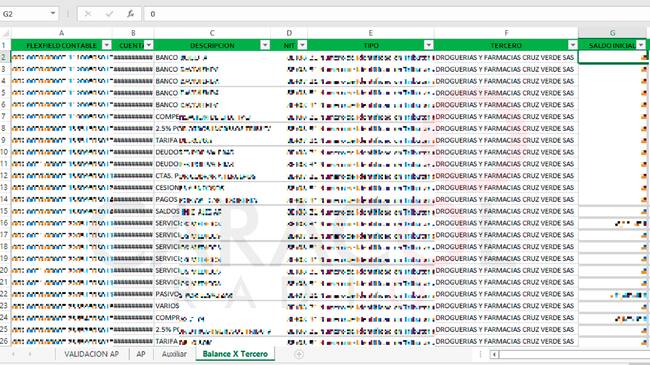This screenshot has width=650, height=365.
Task: Select the SALDO INICIAL value in row 22
Action: click(x=612, y=294)
